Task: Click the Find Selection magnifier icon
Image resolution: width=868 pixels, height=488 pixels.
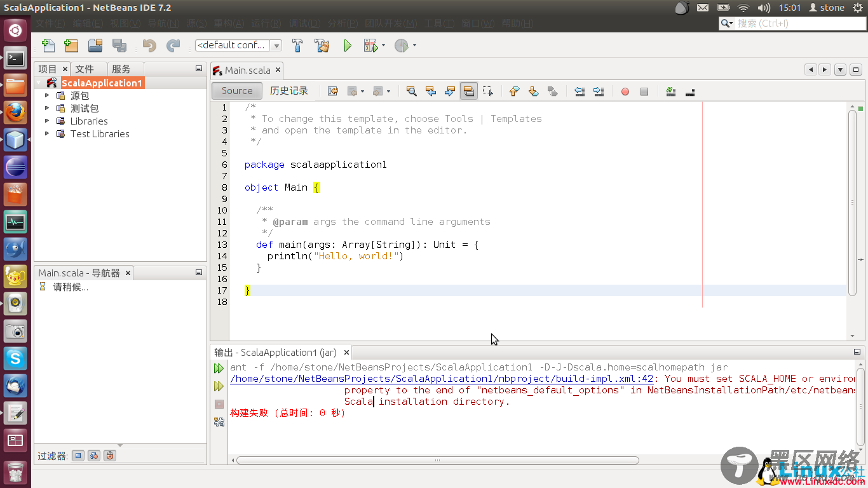Action: [411, 91]
